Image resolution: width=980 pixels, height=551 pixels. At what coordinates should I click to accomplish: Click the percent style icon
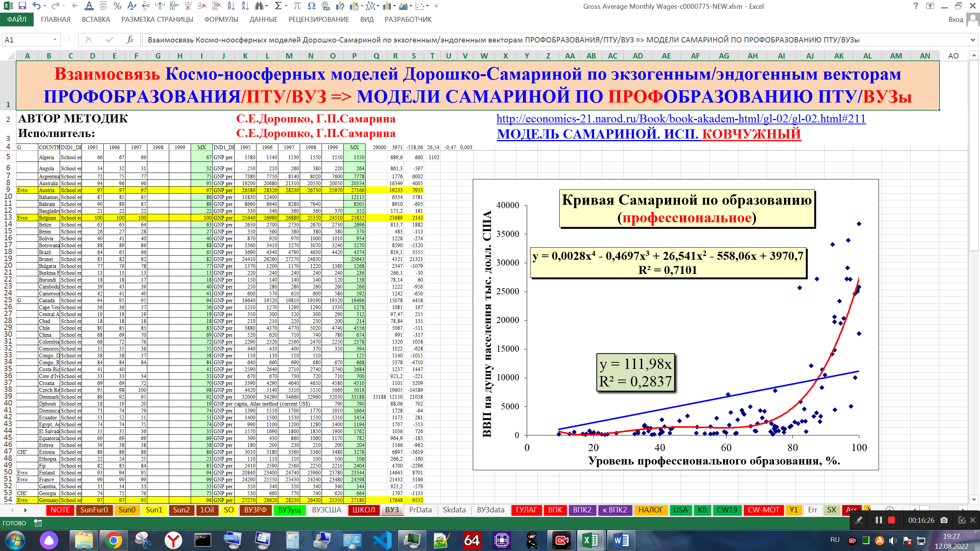pyautogui.click(x=118, y=6)
